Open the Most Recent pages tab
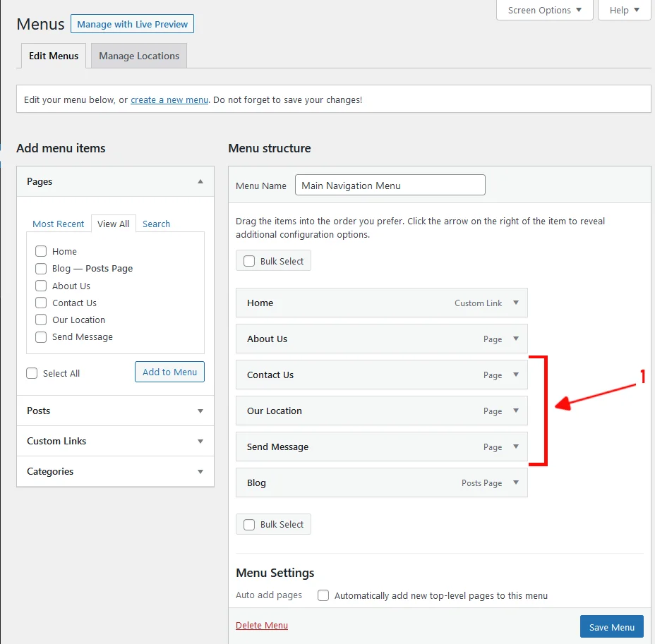 [59, 224]
